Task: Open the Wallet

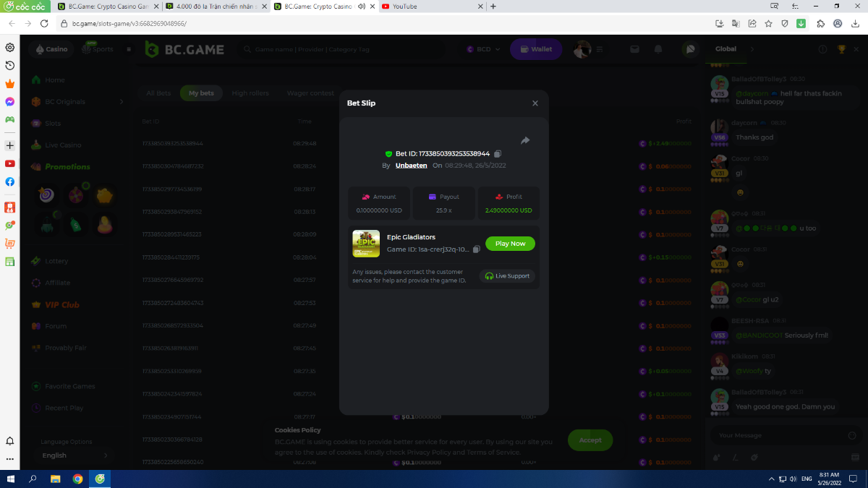Action: tap(536, 49)
